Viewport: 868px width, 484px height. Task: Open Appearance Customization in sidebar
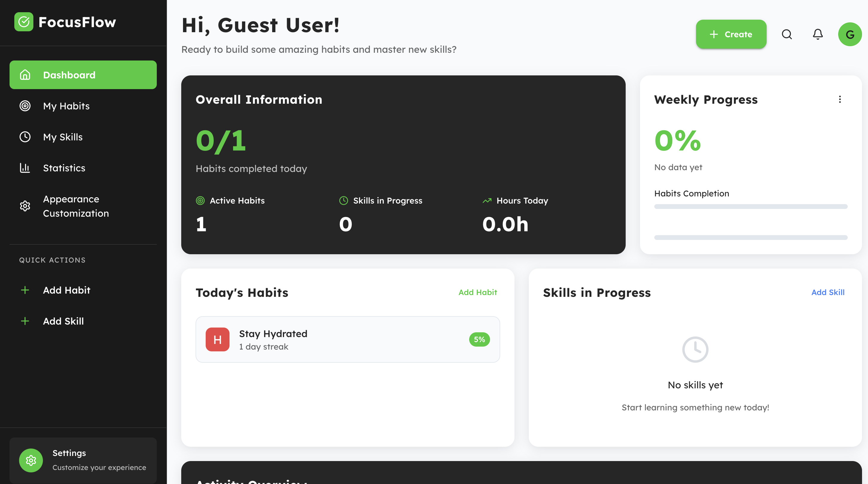(76, 206)
